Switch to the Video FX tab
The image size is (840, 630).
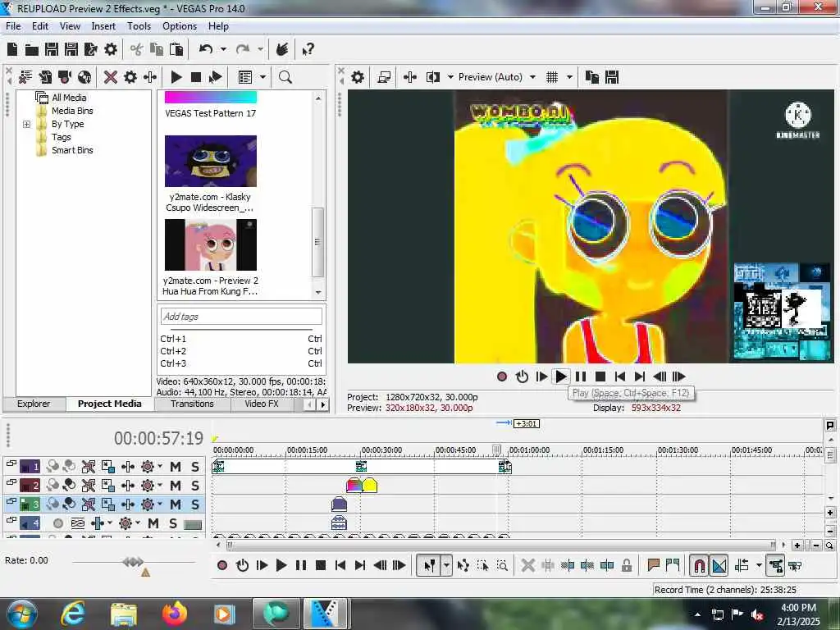(x=262, y=404)
